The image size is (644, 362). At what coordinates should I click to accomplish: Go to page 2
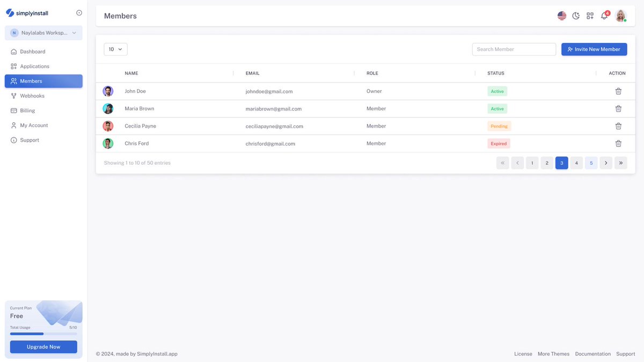tap(547, 163)
